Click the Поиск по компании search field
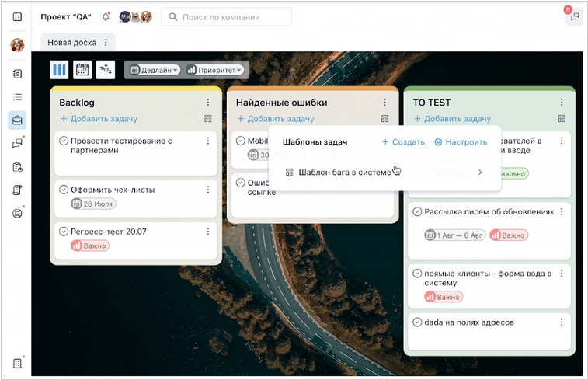The width and height of the screenshot is (588, 380). click(227, 17)
